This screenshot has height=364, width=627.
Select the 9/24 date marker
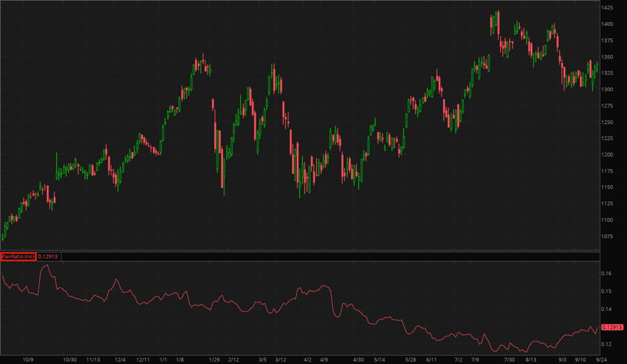pos(601,359)
